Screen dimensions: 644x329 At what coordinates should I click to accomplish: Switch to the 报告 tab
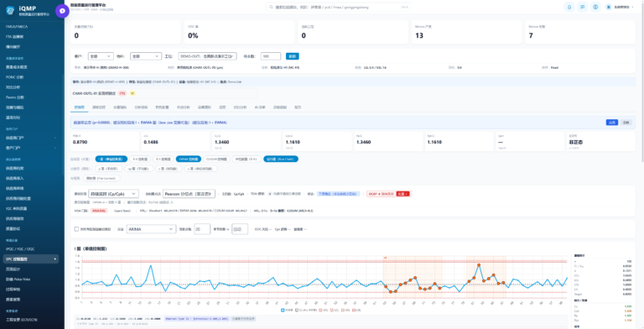(298, 107)
